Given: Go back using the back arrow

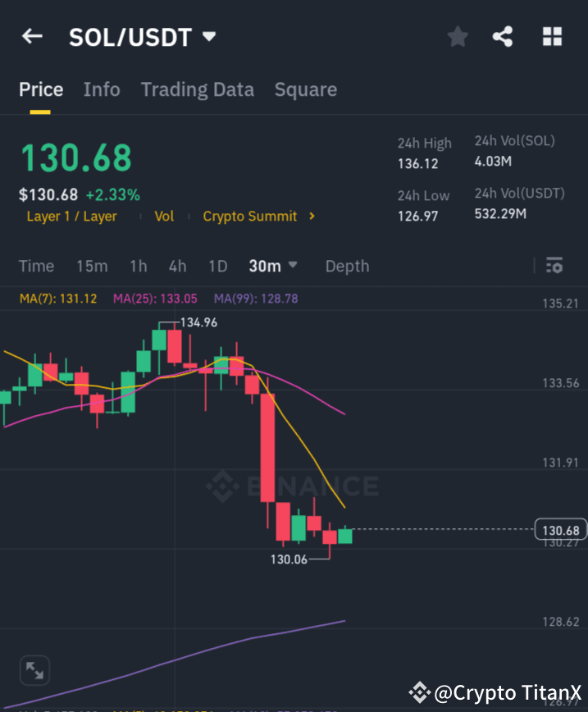Looking at the screenshot, I should pyautogui.click(x=31, y=36).
